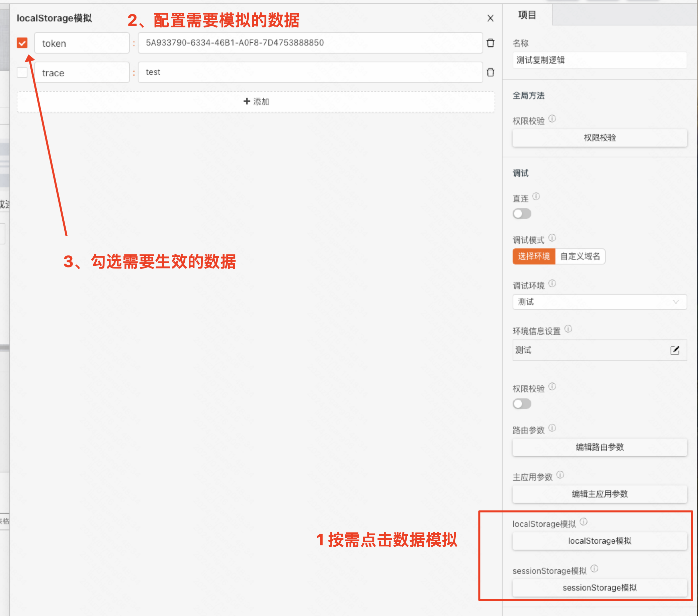Click the 环境信息设置 field showing 测试
Screen dimensions: 698x616
pos(600,350)
